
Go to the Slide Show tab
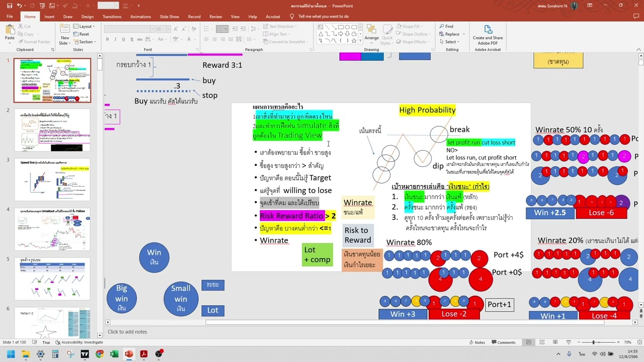(170, 17)
